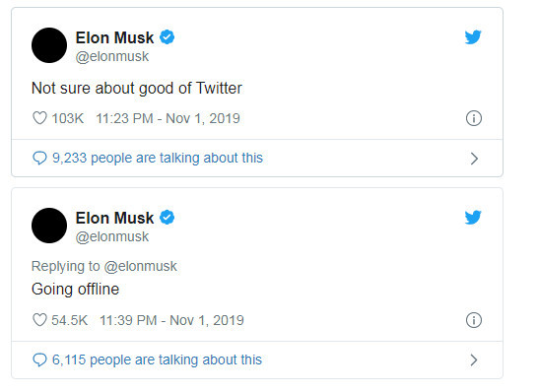
Task: Click speech bubble icon beside 9,233 people
Action: 39,159
